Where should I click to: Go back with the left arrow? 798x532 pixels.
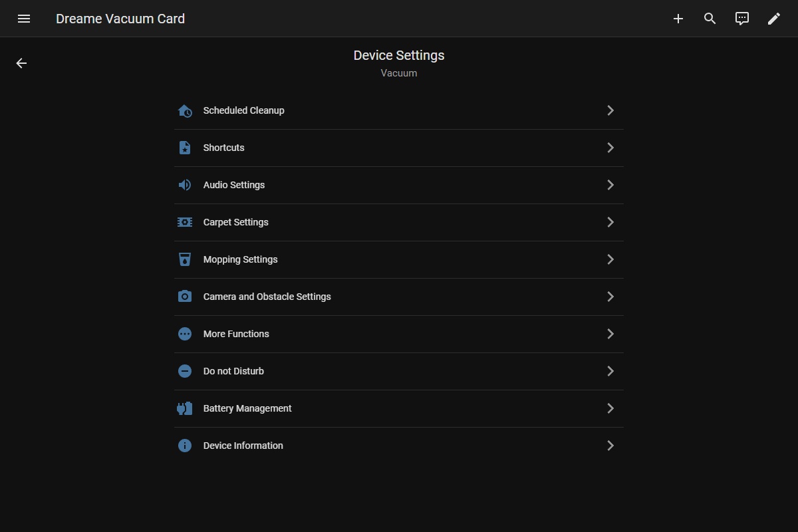pyautogui.click(x=21, y=63)
